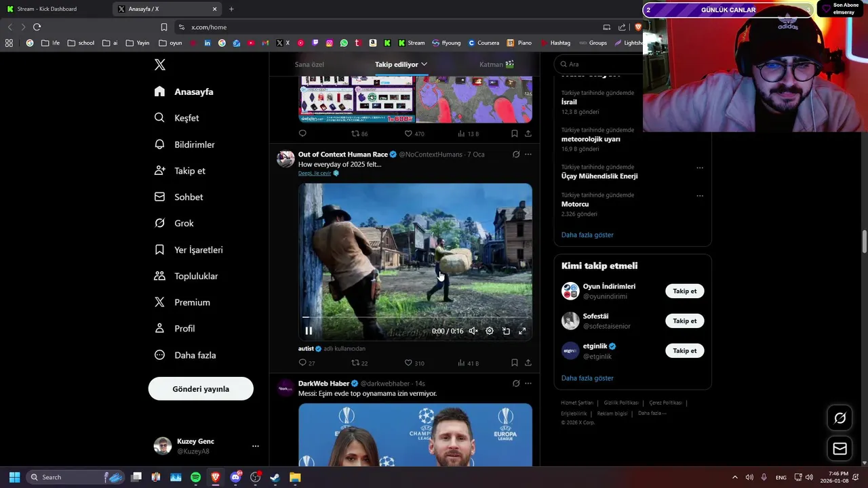This screenshot has width=868, height=488.
Task: Toggle video mute speaker icon
Action: [x=473, y=331]
